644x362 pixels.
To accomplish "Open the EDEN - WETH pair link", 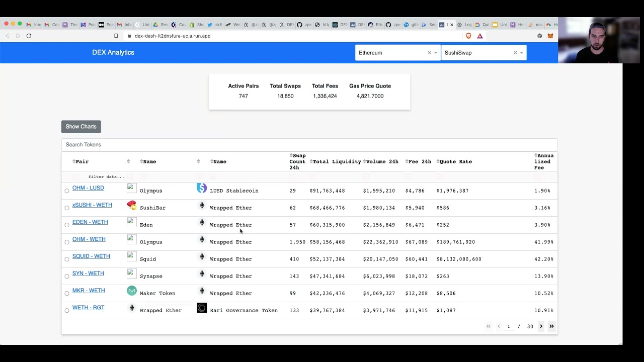I will [90, 222].
